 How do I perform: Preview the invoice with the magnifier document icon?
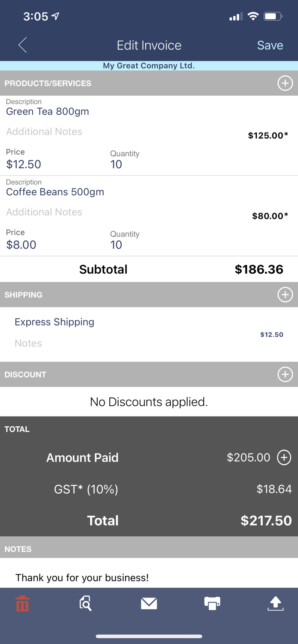pyautogui.click(x=85, y=603)
